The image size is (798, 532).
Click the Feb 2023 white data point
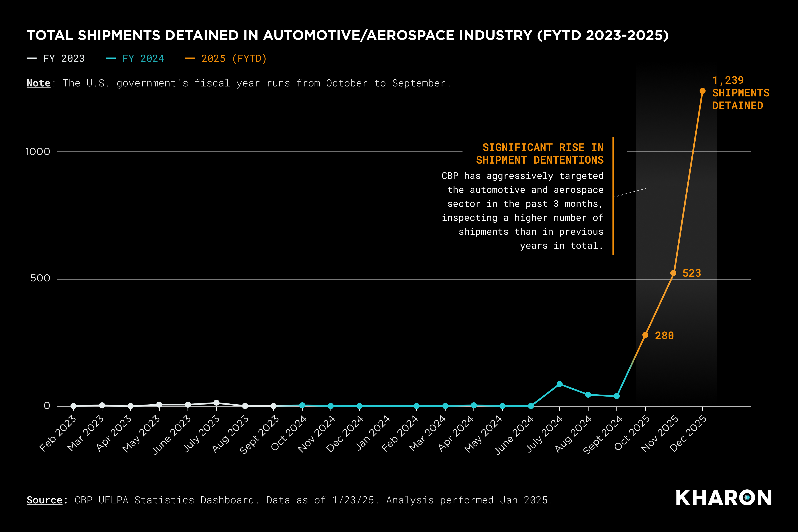click(73, 406)
